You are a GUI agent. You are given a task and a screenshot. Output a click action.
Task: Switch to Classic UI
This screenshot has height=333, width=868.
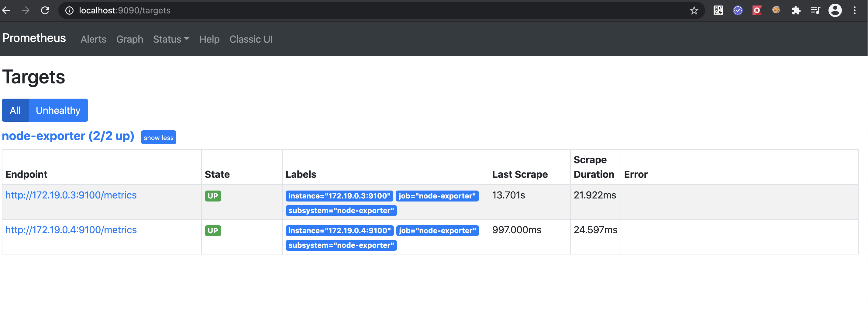251,39
